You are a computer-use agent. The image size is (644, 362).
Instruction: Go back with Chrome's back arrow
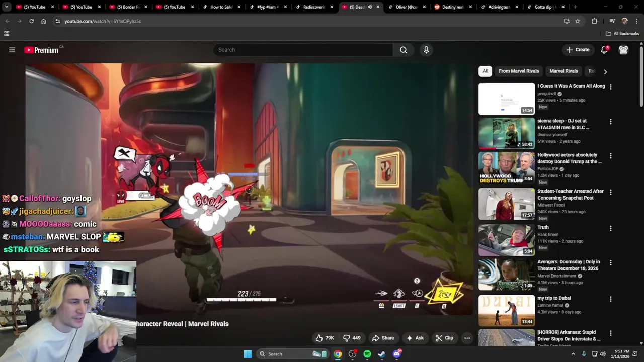pos(7,21)
